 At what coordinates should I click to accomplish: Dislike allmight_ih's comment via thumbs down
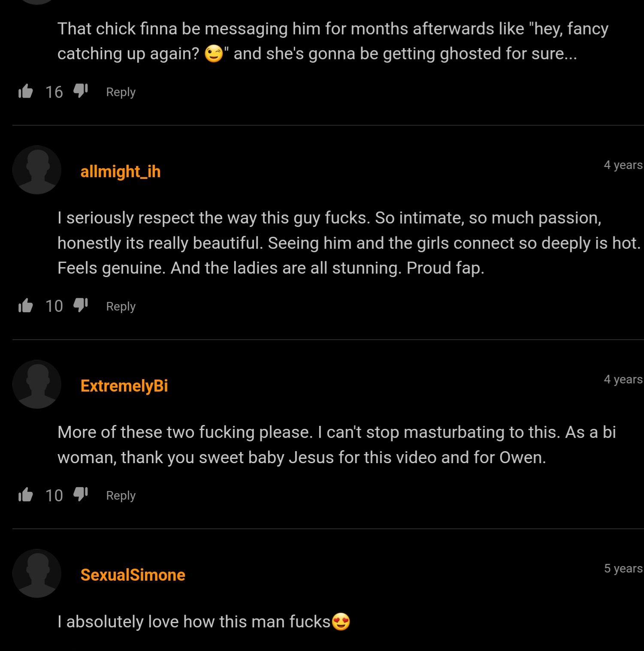(80, 305)
